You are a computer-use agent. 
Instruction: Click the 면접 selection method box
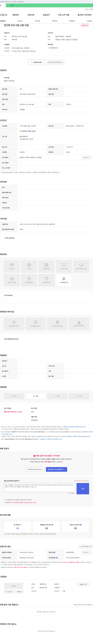(36, 396)
